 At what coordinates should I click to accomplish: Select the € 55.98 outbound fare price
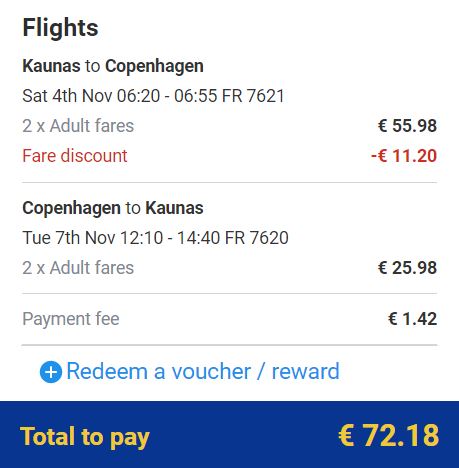tap(407, 126)
